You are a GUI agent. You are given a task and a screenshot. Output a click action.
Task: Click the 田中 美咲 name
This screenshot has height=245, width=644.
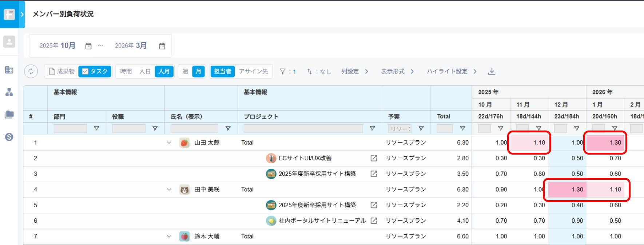pos(207,190)
